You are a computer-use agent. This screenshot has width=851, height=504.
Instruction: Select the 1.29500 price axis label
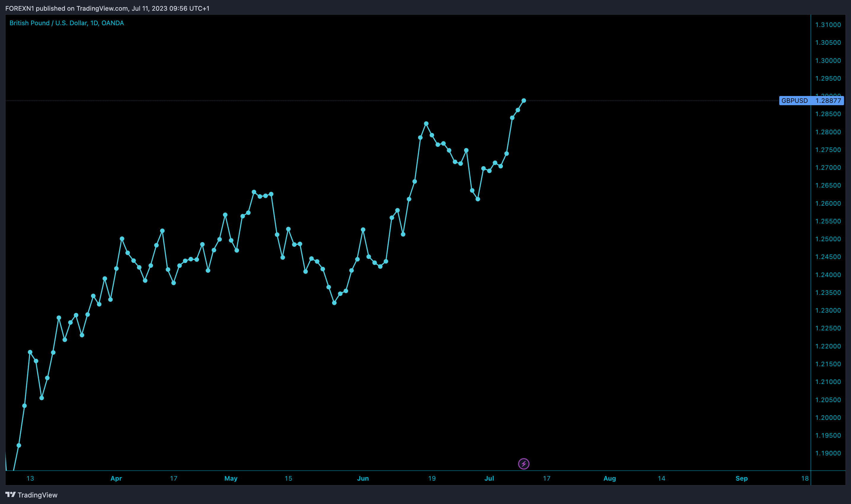click(828, 79)
